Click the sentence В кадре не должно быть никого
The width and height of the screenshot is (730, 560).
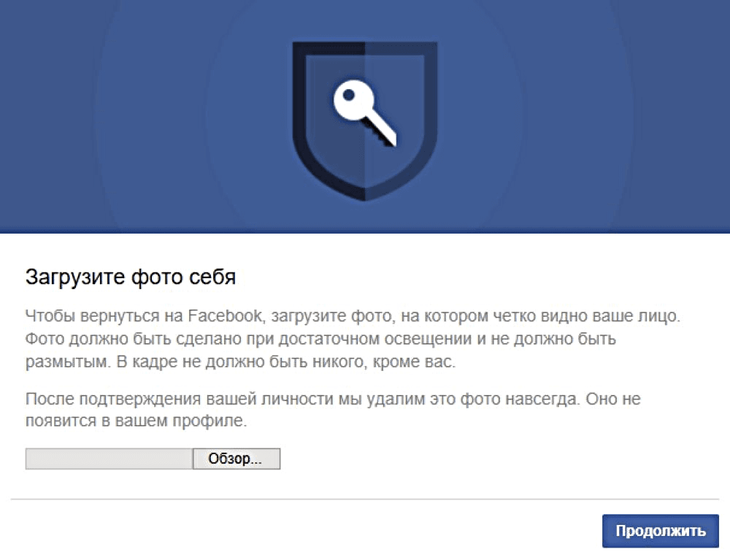pyautogui.click(x=286, y=361)
